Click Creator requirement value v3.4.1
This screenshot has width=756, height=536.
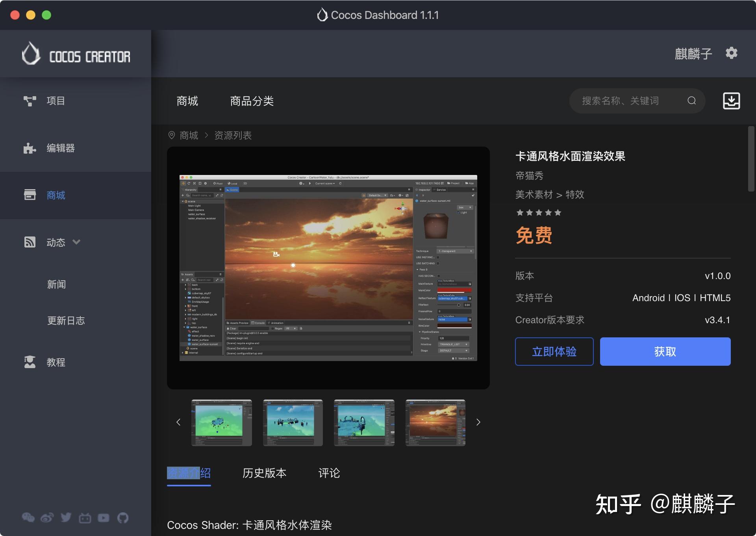click(717, 320)
